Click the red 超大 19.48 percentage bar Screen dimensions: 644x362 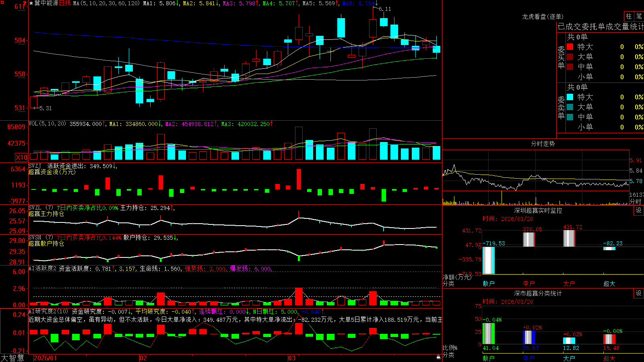pyautogui.click(x=609, y=339)
